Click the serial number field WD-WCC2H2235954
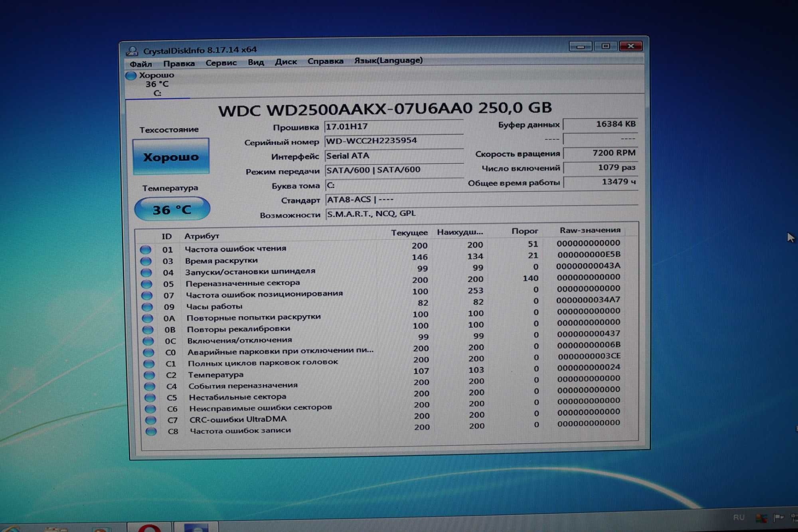 [393, 141]
